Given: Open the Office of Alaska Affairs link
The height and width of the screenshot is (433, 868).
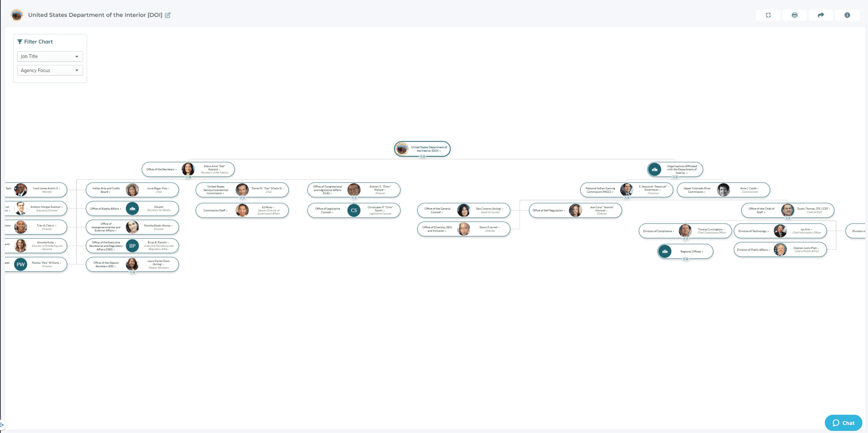Looking at the screenshot, I should point(106,209).
